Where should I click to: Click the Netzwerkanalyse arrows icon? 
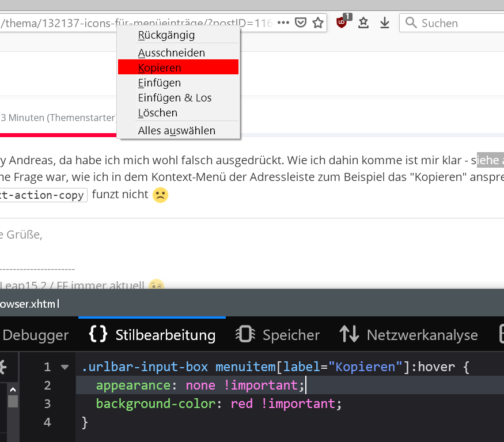point(349,335)
